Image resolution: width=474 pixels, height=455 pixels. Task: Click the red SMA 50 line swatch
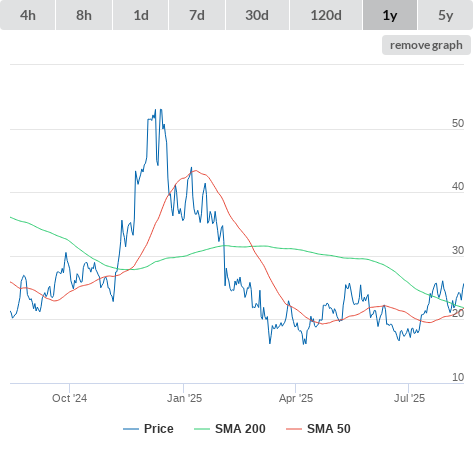[x=294, y=429]
